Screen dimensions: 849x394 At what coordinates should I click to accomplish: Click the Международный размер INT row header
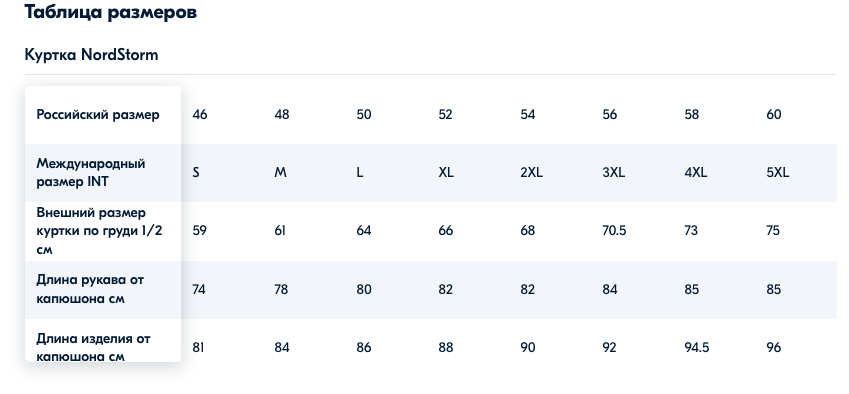pyautogui.click(x=91, y=173)
